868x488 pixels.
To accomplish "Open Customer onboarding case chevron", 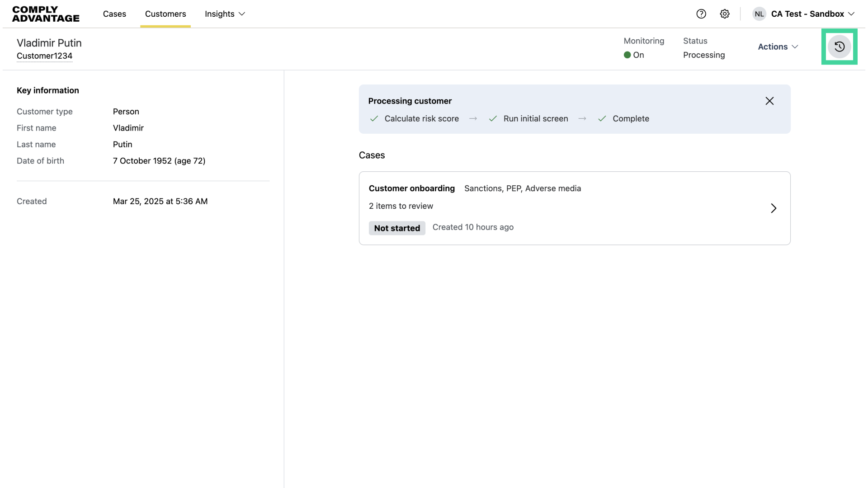I will pos(774,208).
